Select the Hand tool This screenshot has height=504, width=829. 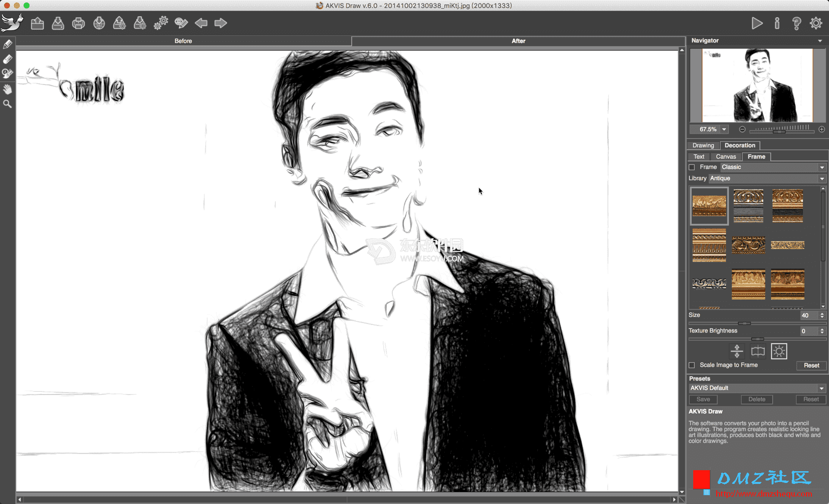click(7, 89)
